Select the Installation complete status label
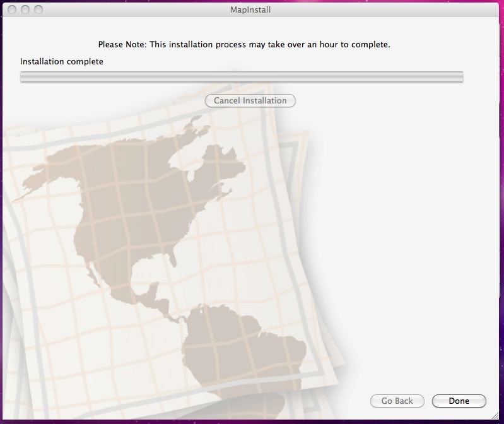 pyautogui.click(x=62, y=61)
